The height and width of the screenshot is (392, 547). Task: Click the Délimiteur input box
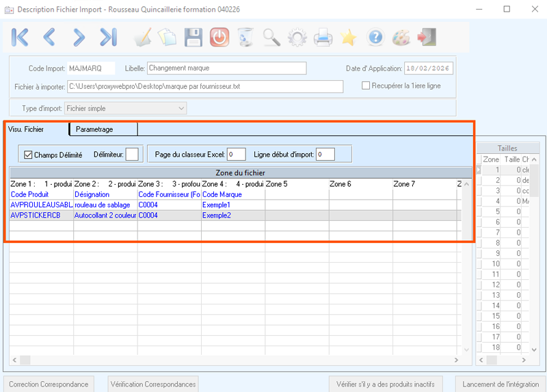(132, 155)
